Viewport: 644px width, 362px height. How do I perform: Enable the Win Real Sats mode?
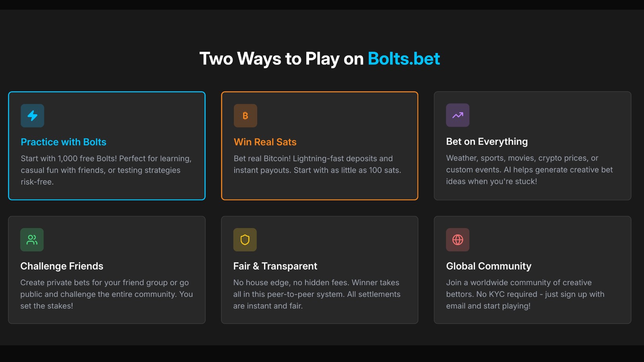point(319,146)
